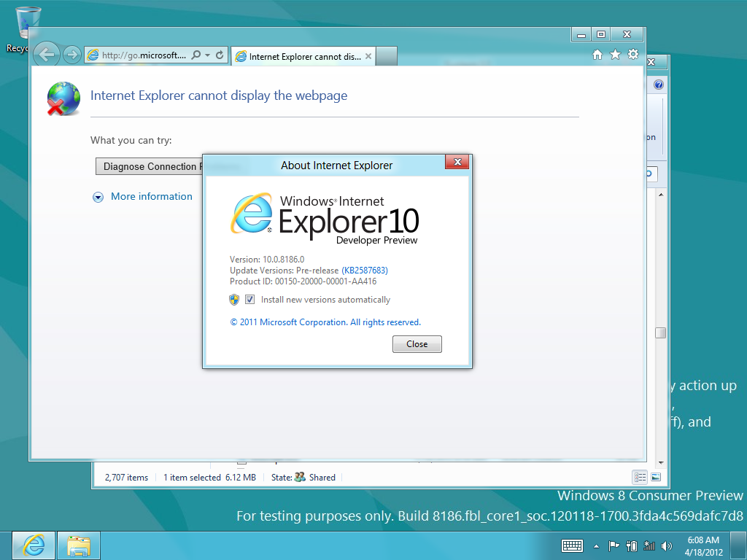Click the KB2587683 update link
Screen dimensions: 747x560
(365, 271)
